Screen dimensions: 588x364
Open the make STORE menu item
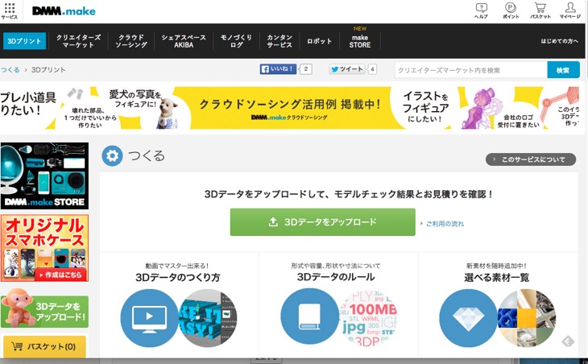pos(360,41)
